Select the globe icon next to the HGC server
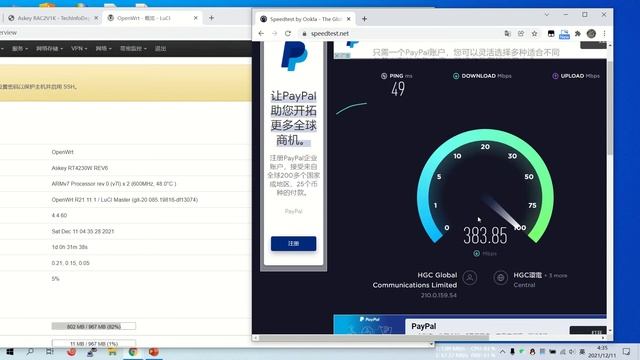This screenshot has width=640, height=360. pos(500,278)
